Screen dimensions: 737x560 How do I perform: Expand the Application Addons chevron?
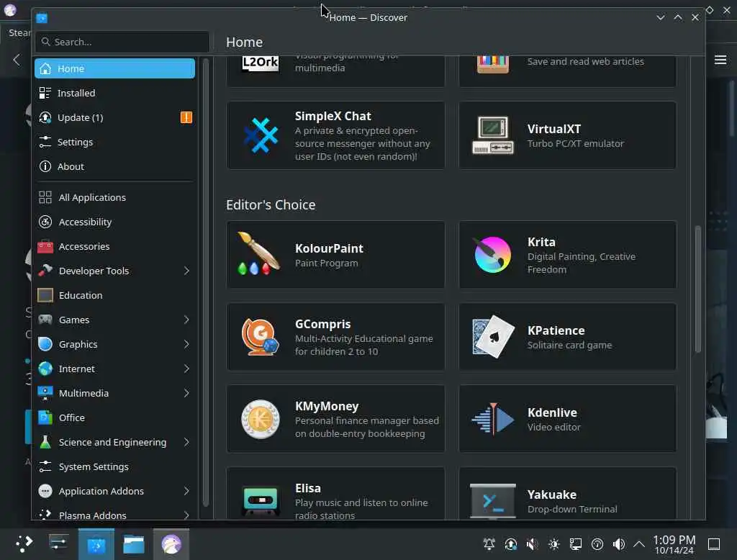[186, 491]
